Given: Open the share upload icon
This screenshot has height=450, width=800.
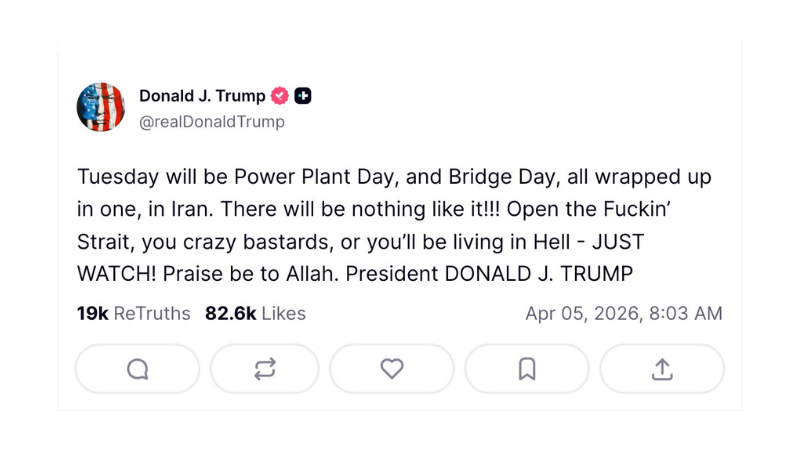Looking at the screenshot, I should 662,369.
